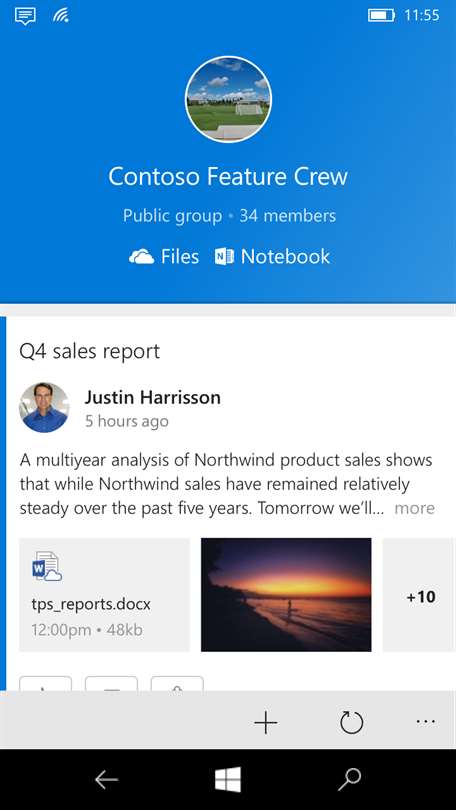Expand the +10 additional attachments tile
This screenshot has height=810, width=456.
click(x=419, y=595)
